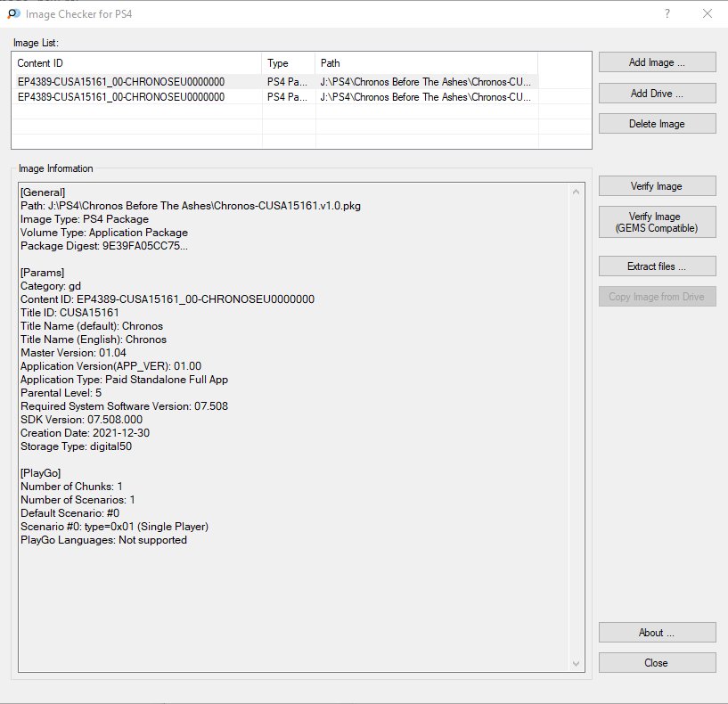Click the help question mark in title bar
The image size is (728, 704).
(667, 13)
